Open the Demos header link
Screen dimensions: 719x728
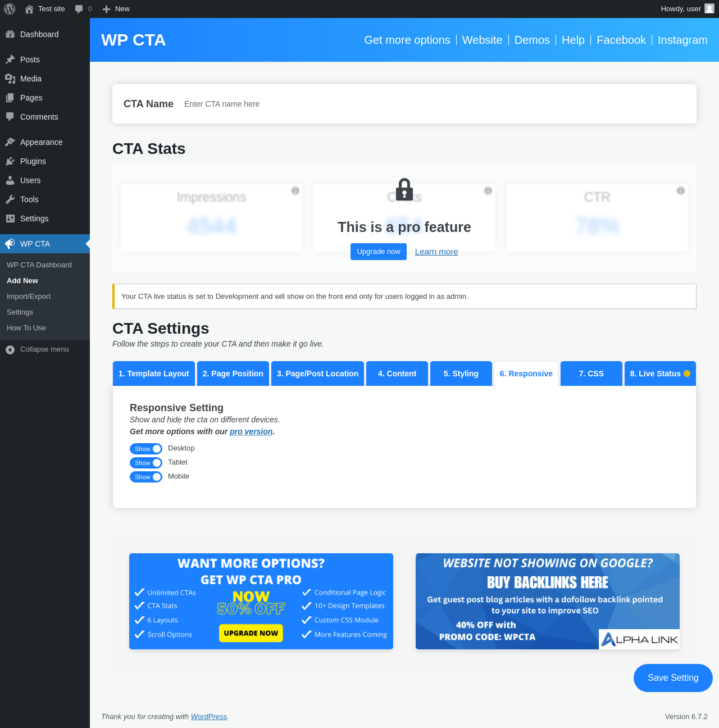(x=532, y=40)
